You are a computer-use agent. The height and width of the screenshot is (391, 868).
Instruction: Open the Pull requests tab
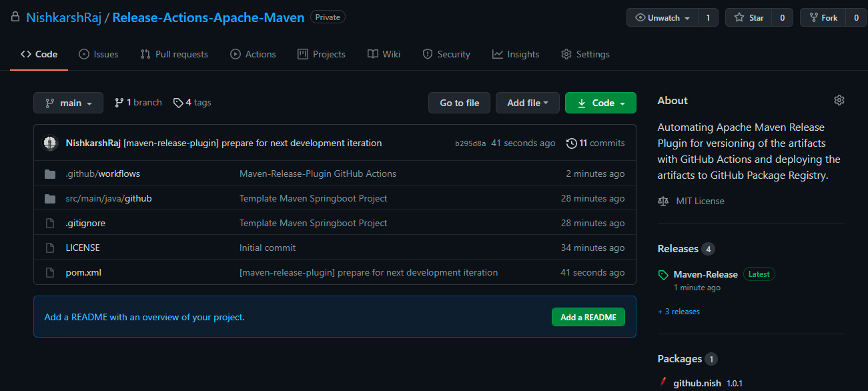click(x=174, y=54)
